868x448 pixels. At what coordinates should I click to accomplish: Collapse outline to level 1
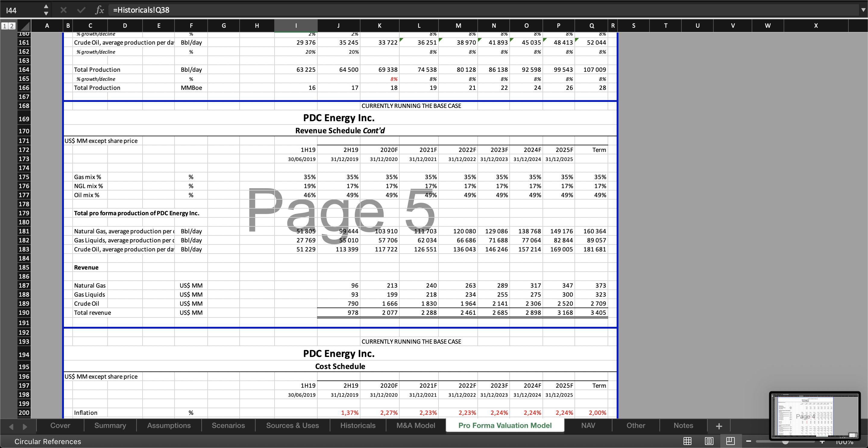pos(5,26)
